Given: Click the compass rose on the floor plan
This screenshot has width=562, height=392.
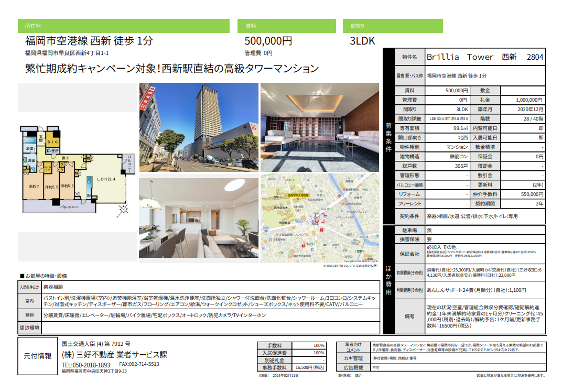Looking at the screenshot, I should [x=123, y=211].
